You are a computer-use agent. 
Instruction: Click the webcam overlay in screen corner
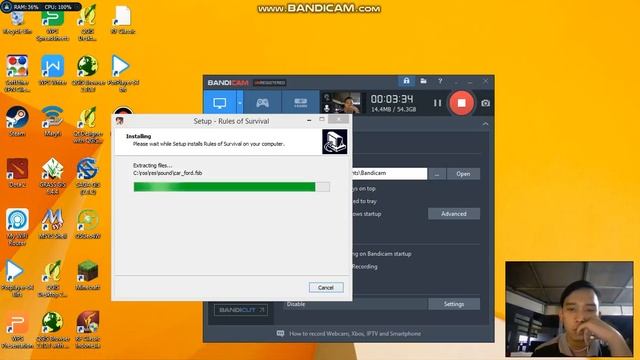(569, 309)
